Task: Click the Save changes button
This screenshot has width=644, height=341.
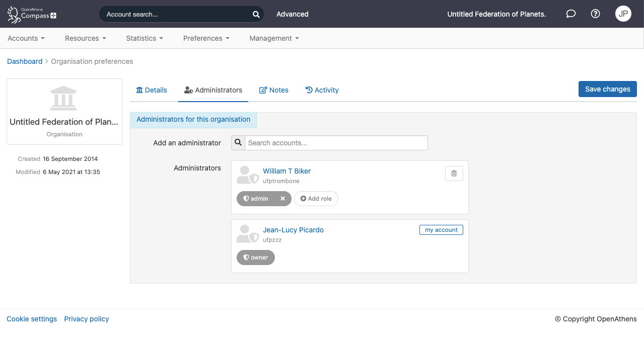Action: (607, 89)
